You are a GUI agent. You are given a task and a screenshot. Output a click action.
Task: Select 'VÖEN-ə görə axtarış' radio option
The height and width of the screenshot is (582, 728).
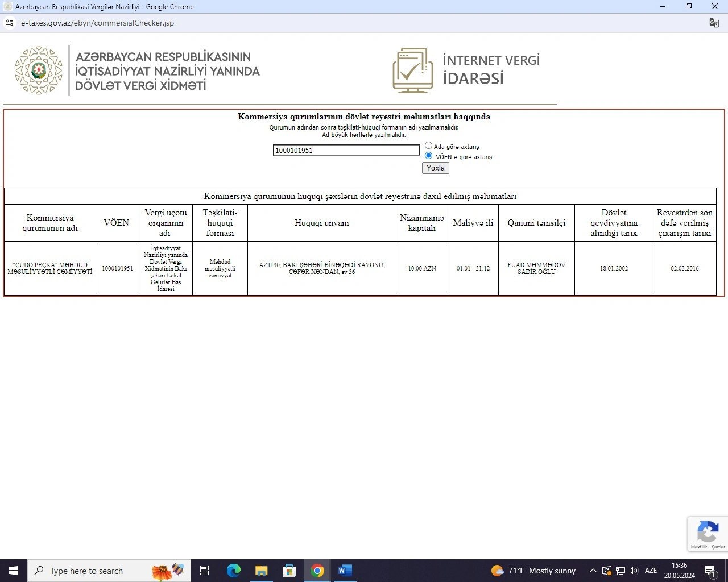tap(429, 156)
